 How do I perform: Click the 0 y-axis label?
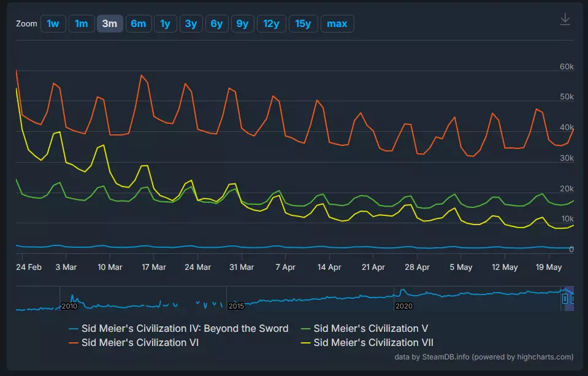(x=571, y=250)
